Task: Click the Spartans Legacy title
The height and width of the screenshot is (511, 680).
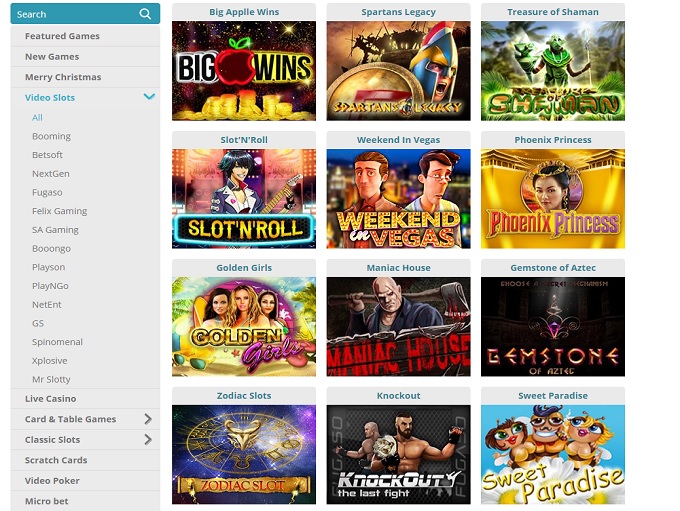Action: (399, 12)
